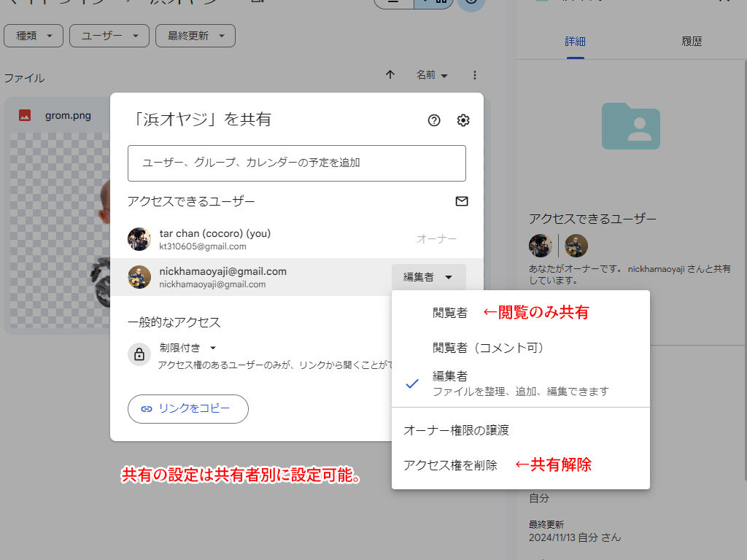Image resolution: width=747 pixels, height=560 pixels.
Task: Switch to the 履歴 tab
Action: [692, 42]
